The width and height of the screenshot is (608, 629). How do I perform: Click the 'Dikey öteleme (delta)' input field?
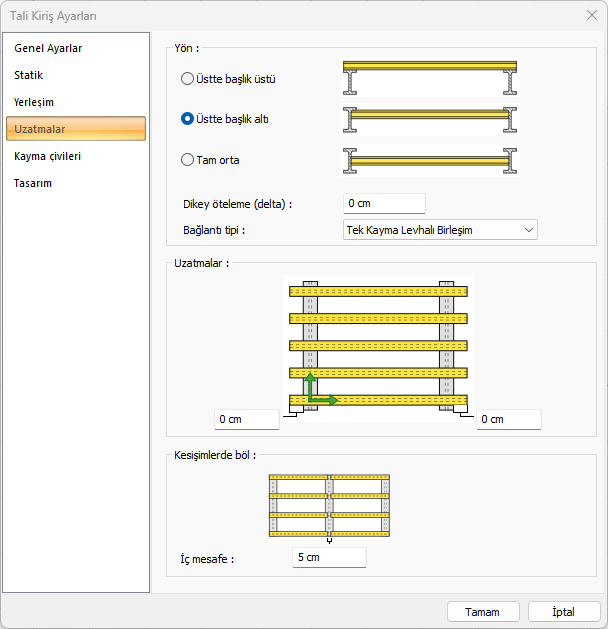coord(384,203)
